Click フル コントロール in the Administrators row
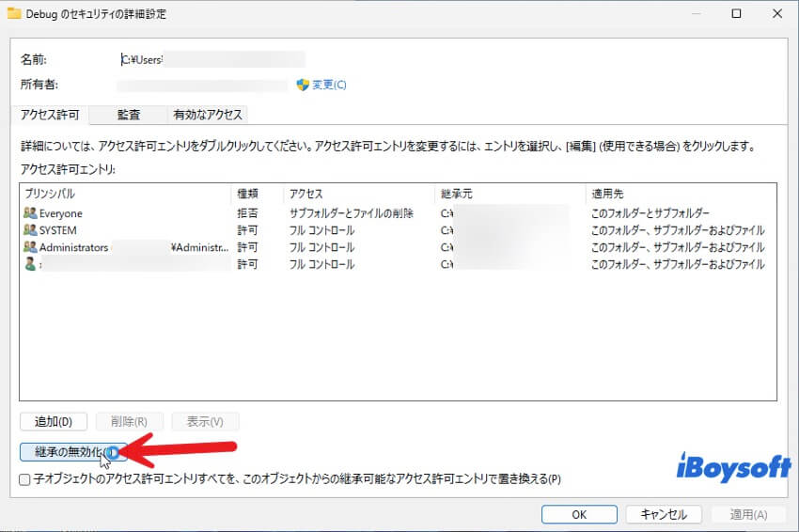This screenshot has width=799, height=532. 321,247
